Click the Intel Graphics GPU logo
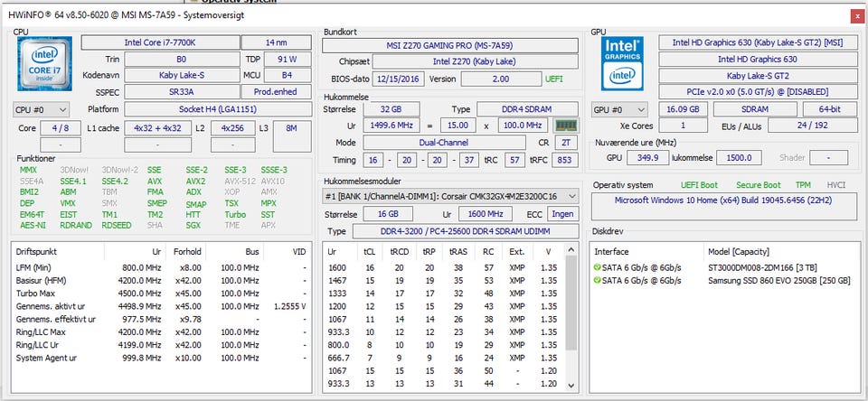 [x=623, y=63]
